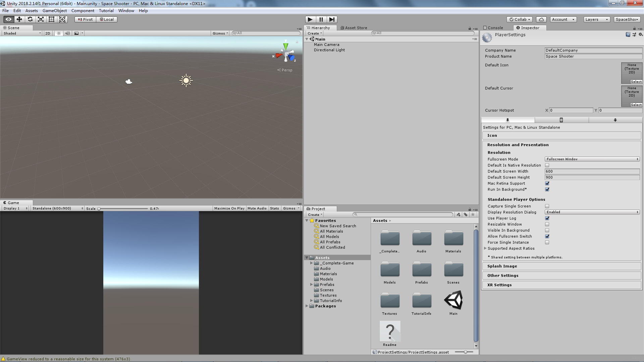Expand the Packages tree item
This screenshot has height=362, width=644.
pos(307,306)
